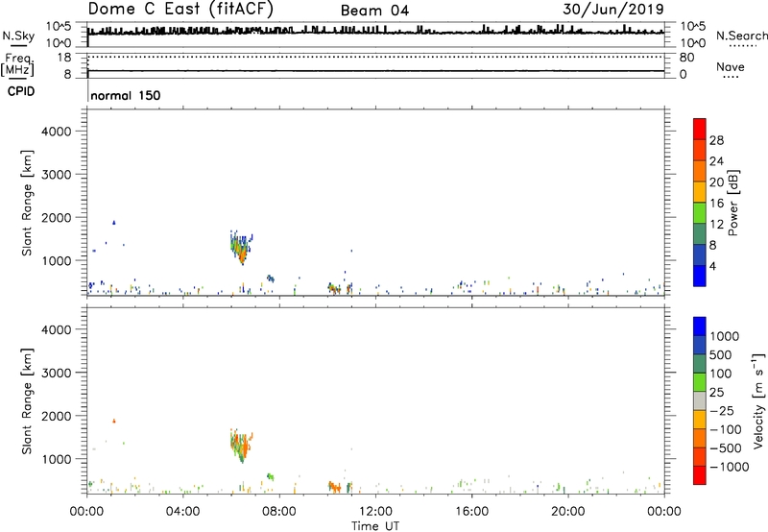Click the 'Beam 04' label

[x=374, y=11]
